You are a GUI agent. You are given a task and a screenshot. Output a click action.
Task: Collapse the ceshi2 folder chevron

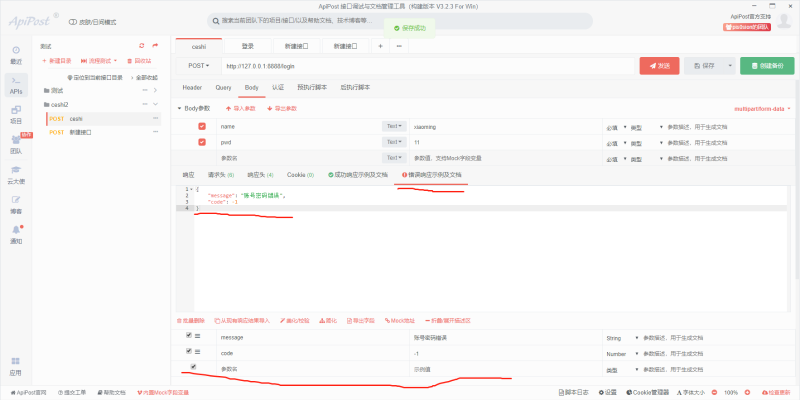(156, 104)
